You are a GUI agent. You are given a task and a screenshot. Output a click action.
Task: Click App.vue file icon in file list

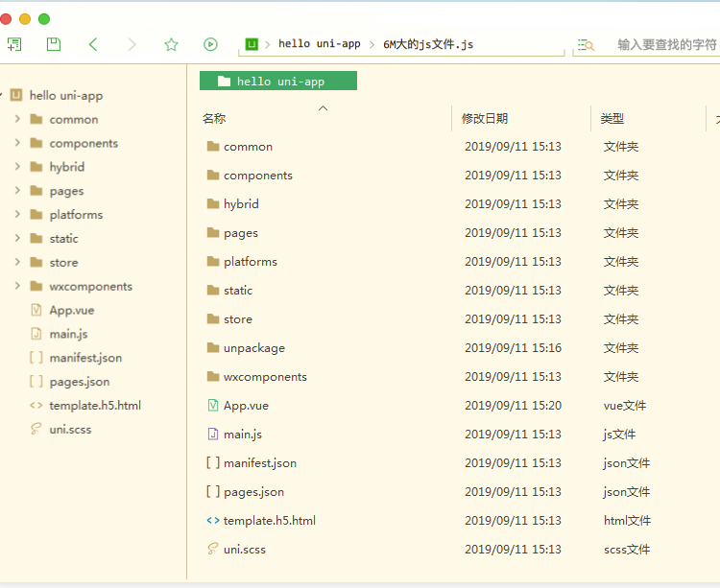tap(213, 406)
